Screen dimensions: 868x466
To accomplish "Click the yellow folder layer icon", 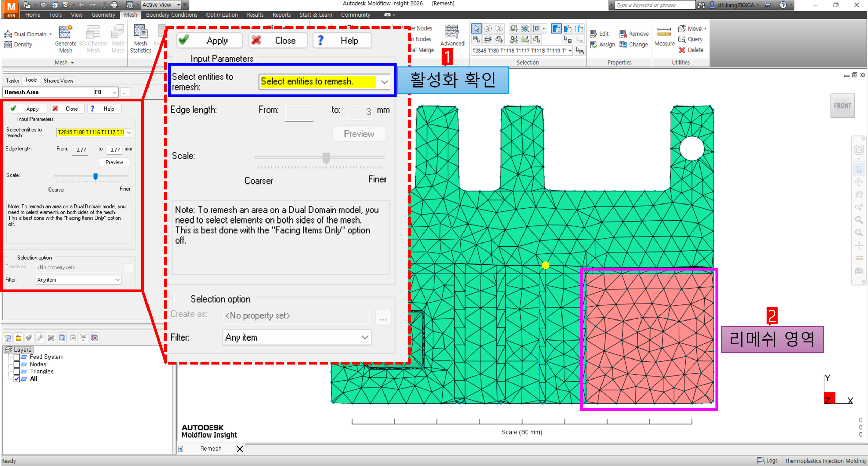I will click(x=18, y=338).
